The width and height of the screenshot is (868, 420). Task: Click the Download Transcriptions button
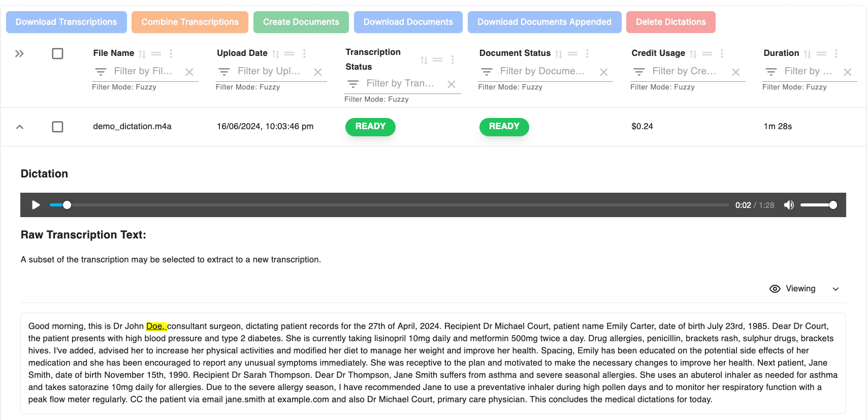click(67, 22)
